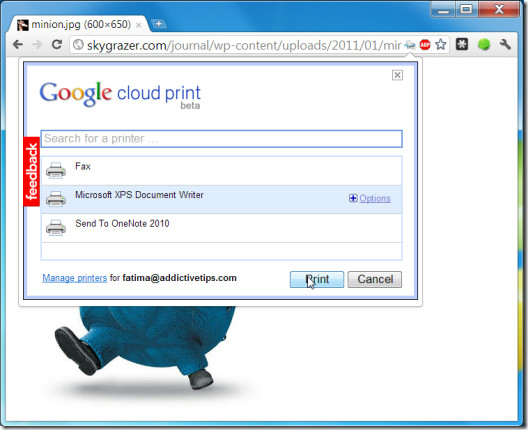Open the Manage printers link
The height and width of the screenshot is (430, 528).
[74, 278]
